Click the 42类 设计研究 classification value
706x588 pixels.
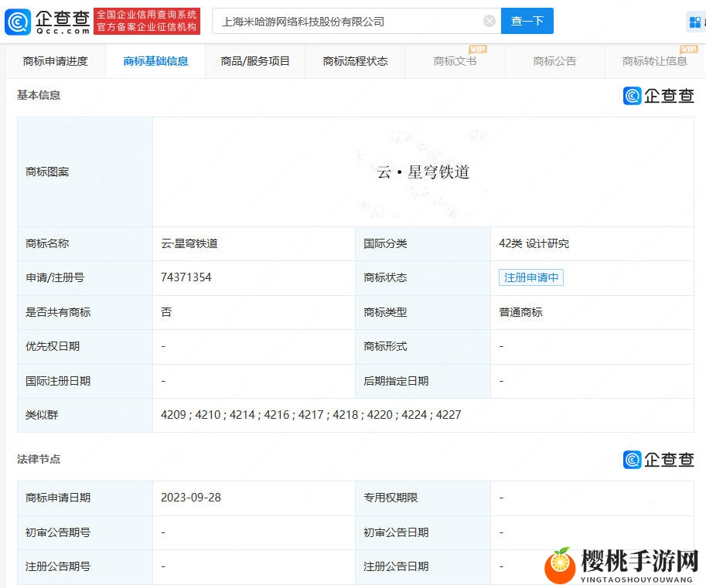pyautogui.click(x=534, y=243)
